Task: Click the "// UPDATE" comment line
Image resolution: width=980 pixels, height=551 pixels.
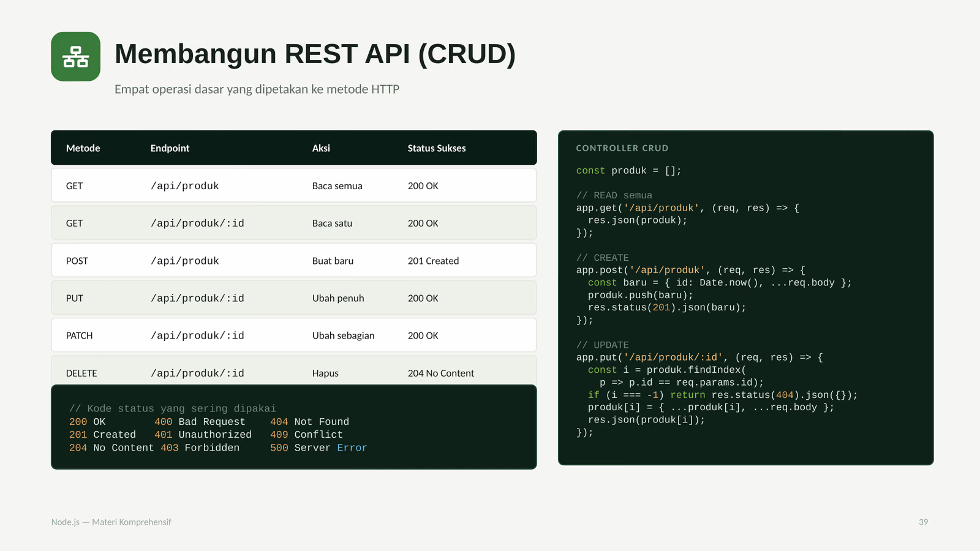Action: (603, 345)
